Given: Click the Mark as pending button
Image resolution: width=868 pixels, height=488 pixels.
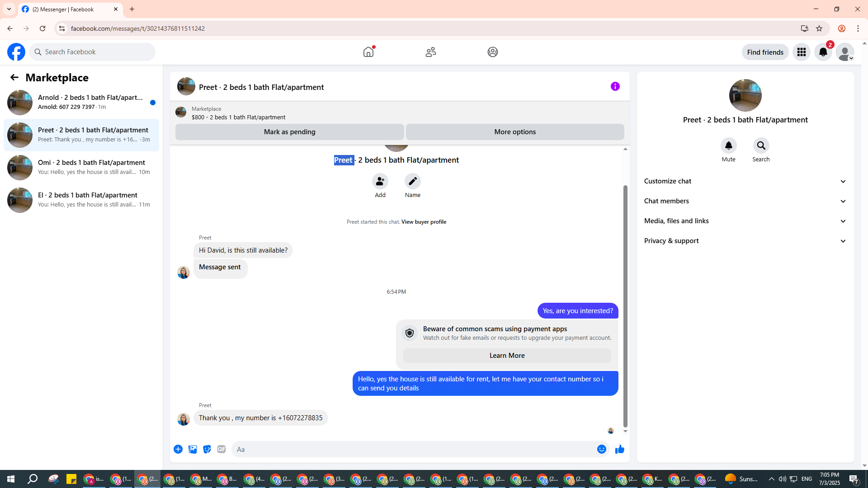Looking at the screenshot, I should [x=289, y=132].
